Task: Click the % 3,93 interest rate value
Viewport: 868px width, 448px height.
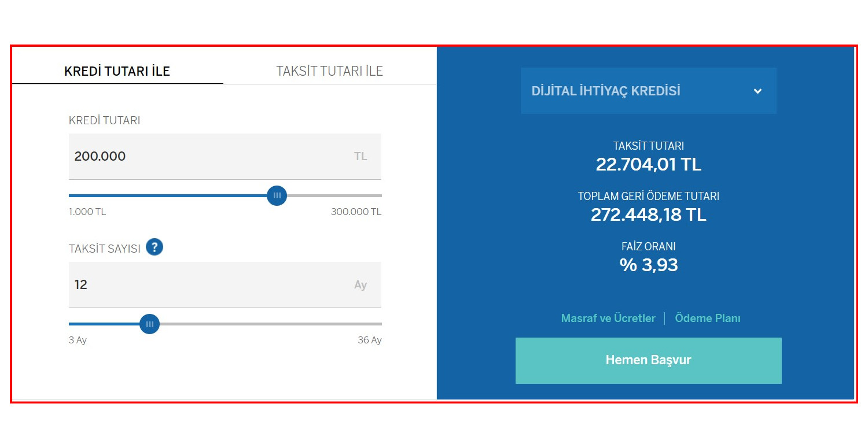Action: [x=648, y=265]
